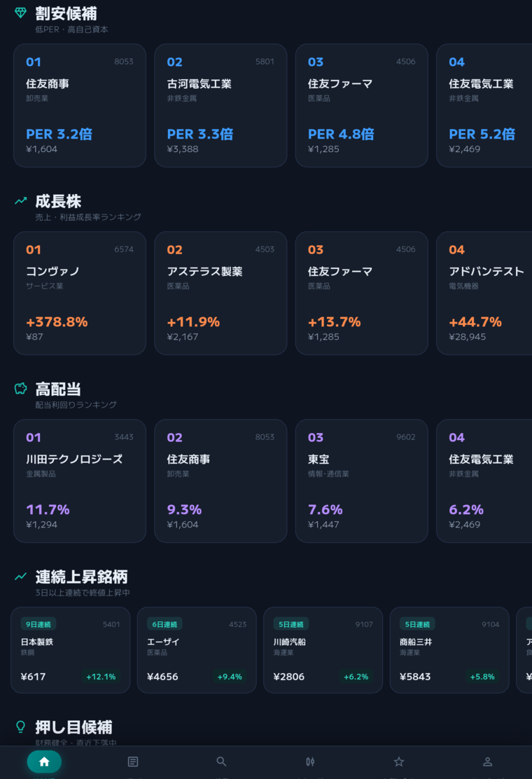Click the +9.4% change chip on エーザイ

click(x=230, y=677)
